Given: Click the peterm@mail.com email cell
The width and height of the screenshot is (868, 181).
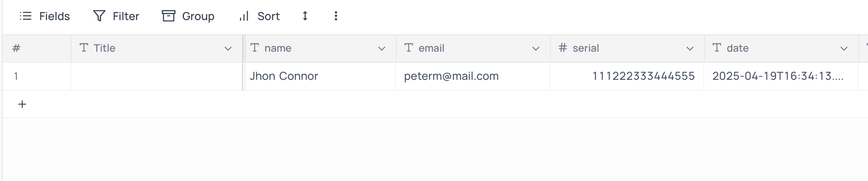Looking at the screenshot, I should tap(473, 76).
